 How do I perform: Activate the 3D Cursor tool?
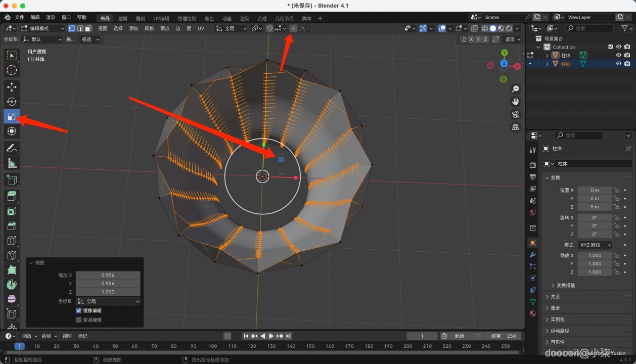point(12,70)
